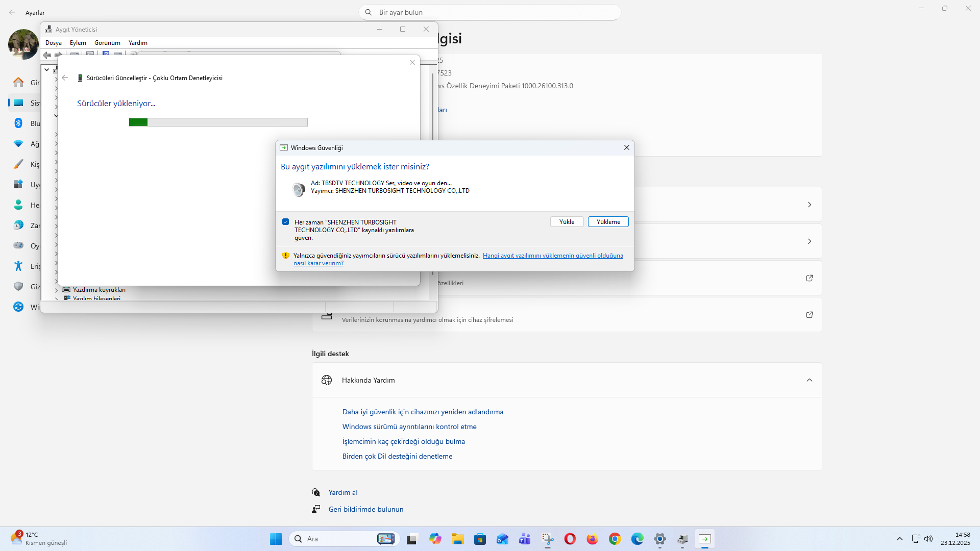Viewport: 980px width, 551px height.
Task: Close the Sürücüleri Güncelleştir wizard
Action: pos(412,62)
